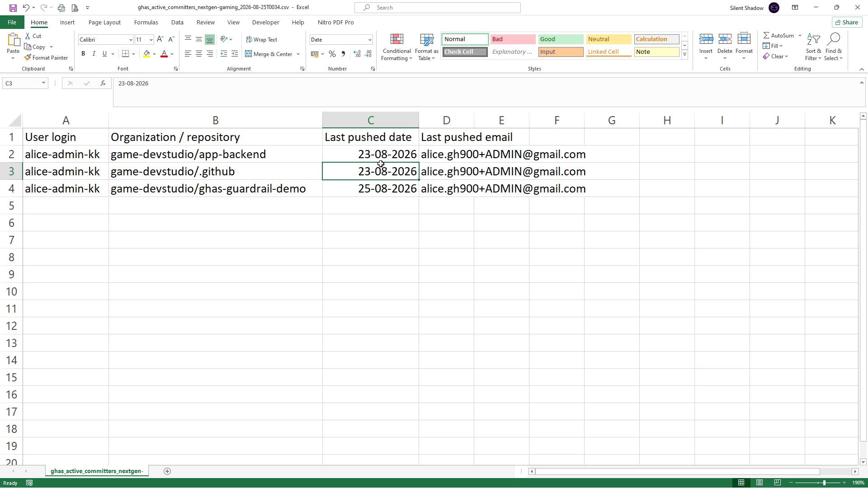Open the Font size dropdown

tap(151, 40)
